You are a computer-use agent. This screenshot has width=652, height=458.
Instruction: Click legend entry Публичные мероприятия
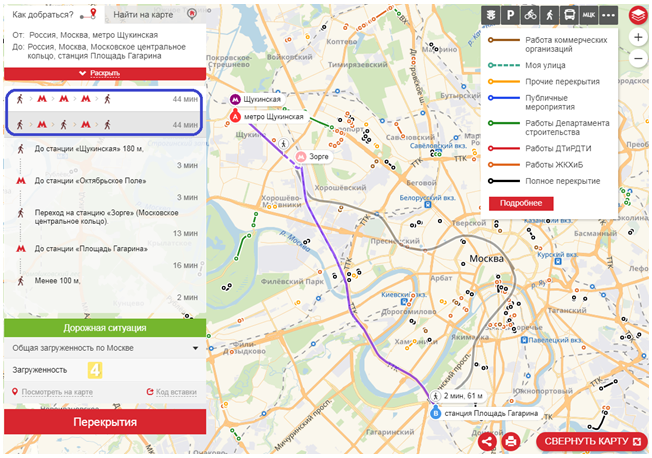550,102
